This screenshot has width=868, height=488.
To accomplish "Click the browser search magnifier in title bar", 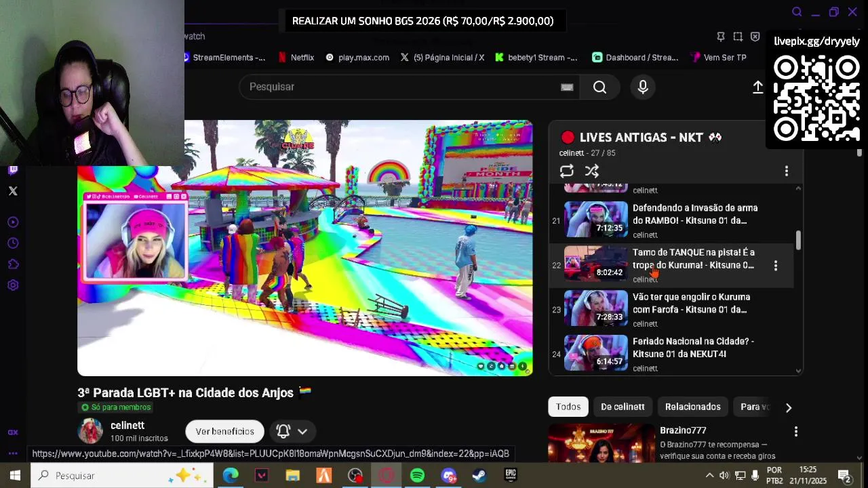I will click(x=797, y=12).
